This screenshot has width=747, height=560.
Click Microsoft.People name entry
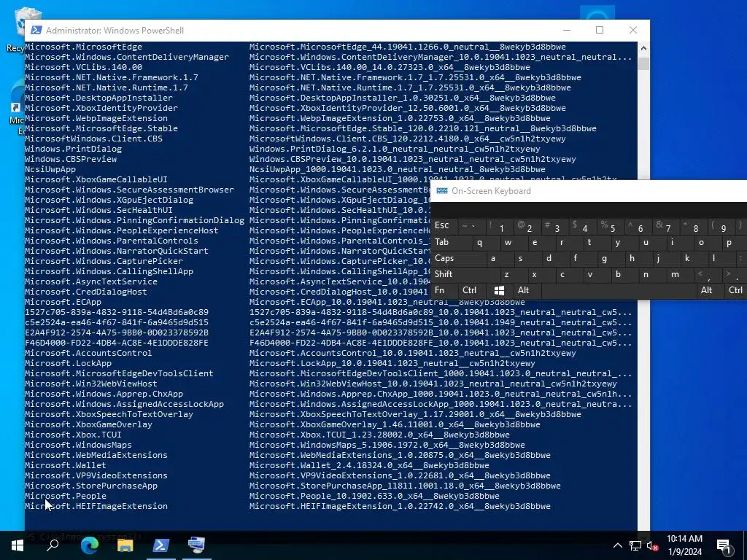click(x=65, y=496)
